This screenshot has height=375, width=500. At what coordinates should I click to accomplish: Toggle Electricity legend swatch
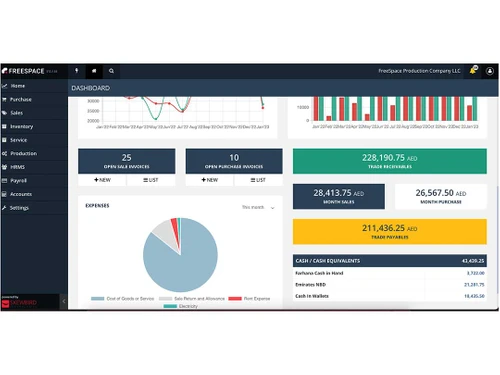[170, 306]
